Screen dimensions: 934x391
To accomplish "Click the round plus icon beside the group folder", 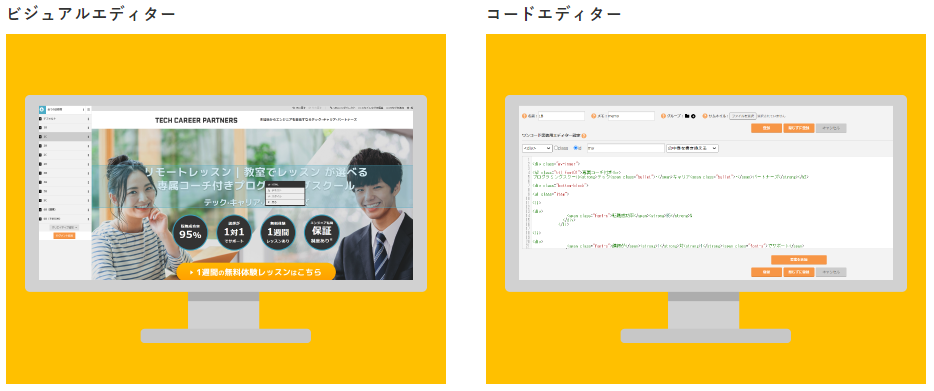I will (x=693, y=116).
